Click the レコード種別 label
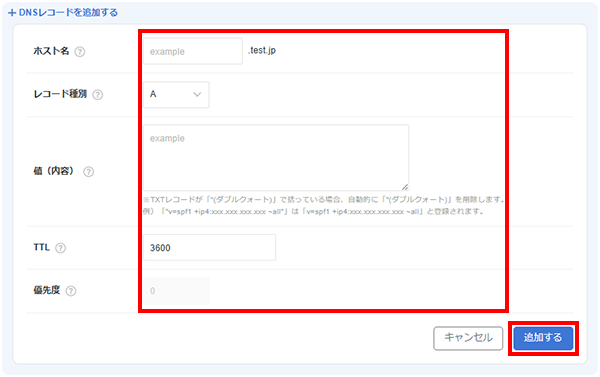This screenshot has width=600, height=377. click(x=60, y=94)
